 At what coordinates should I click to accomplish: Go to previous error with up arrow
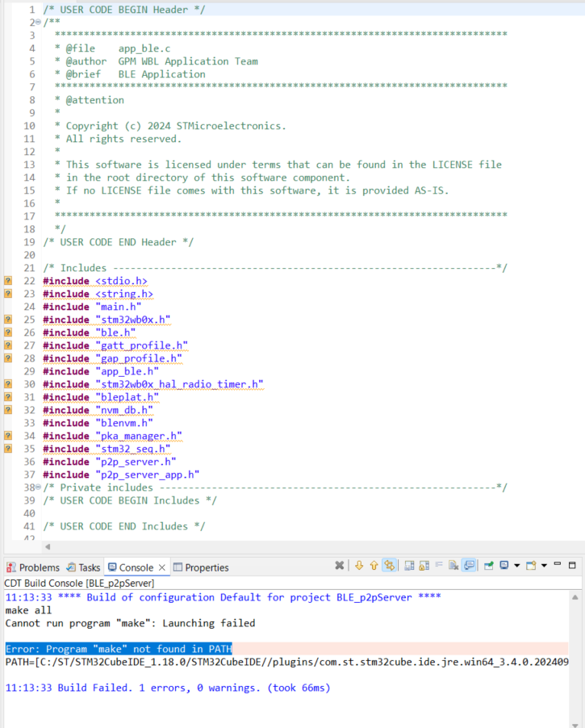click(x=374, y=566)
